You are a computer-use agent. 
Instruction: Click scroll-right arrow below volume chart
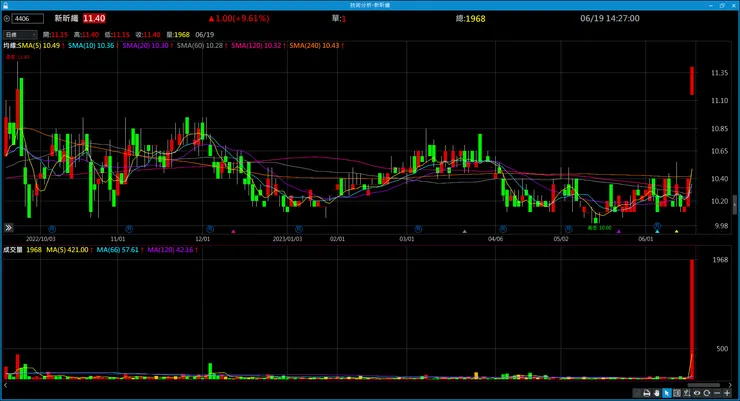pyautogui.click(x=731, y=385)
